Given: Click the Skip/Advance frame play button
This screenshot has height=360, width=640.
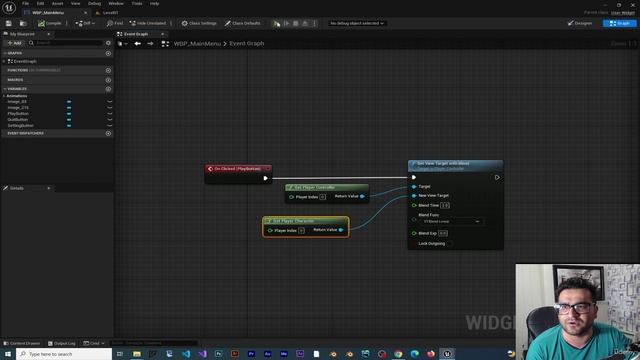Looking at the screenshot, I should (x=287, y=23).
